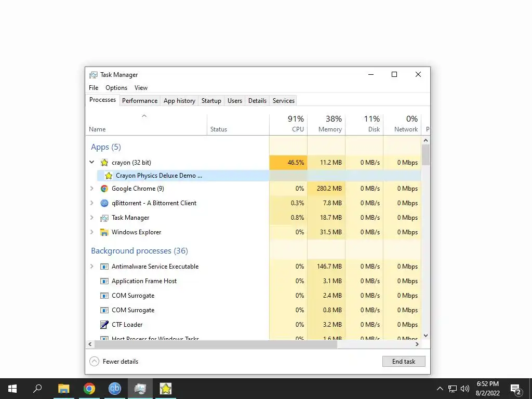Click the crayon (32 bit) star icon
Image resolution: width=532 pixels, height=399 pixels.
click(x=104, y=163)
